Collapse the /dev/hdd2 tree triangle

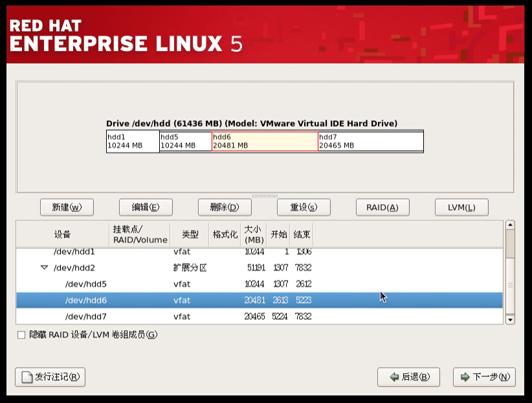coord(44,268)
